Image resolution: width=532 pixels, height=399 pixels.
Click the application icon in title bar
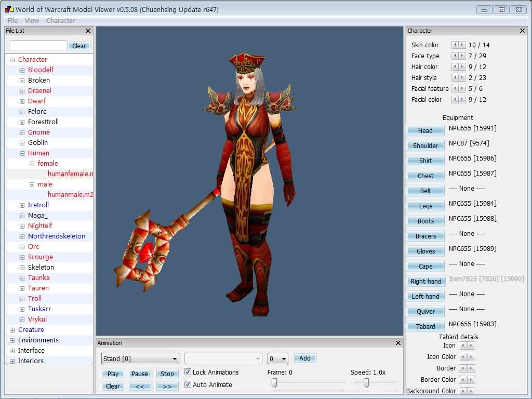[x=9, y=9]
